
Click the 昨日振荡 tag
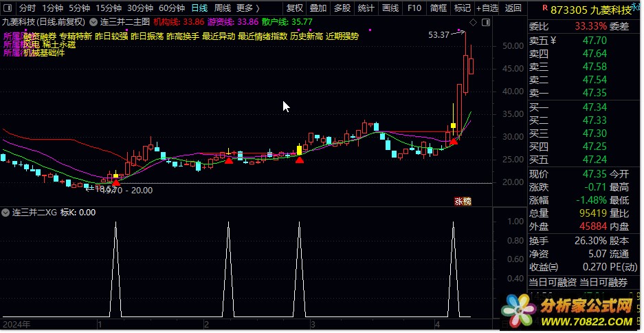point(147,36)
